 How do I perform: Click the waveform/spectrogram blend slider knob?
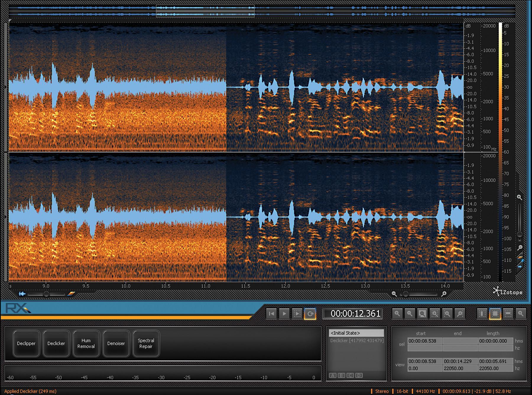pyautogui.click(x=46, y=294)
